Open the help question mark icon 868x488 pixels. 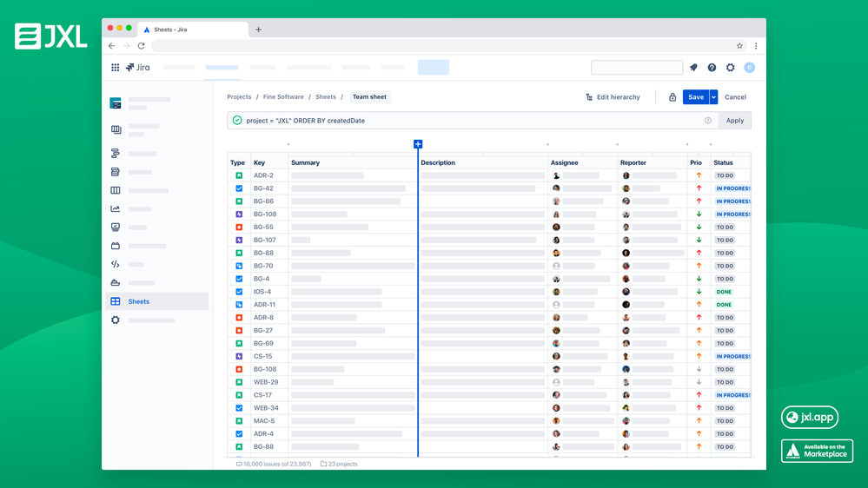pos(712,68)
